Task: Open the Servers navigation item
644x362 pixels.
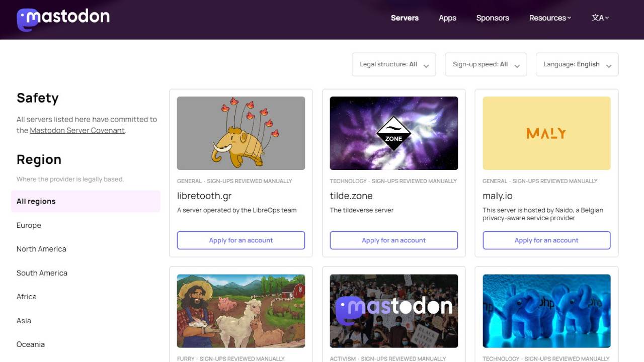Action: click(x=405, y=18)
